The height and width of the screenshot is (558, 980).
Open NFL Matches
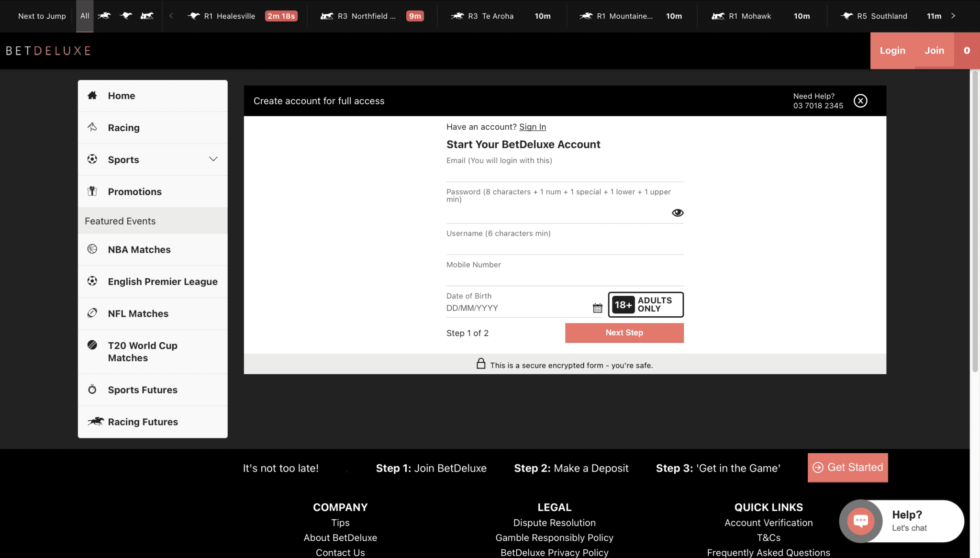153,314
